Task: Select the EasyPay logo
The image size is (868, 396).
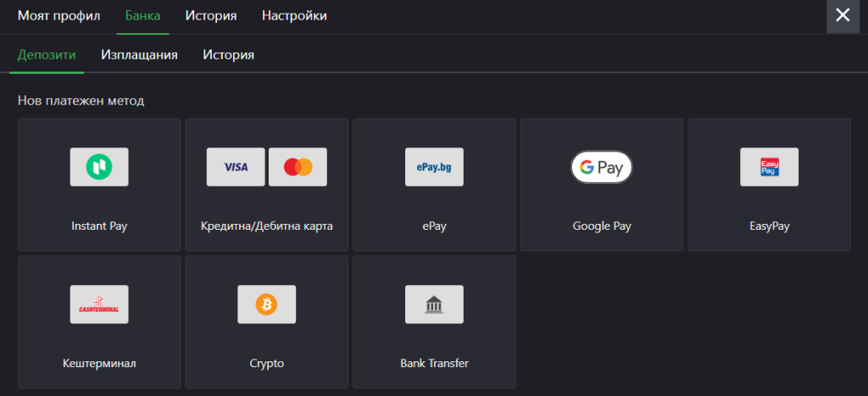Action: [770, 167]
